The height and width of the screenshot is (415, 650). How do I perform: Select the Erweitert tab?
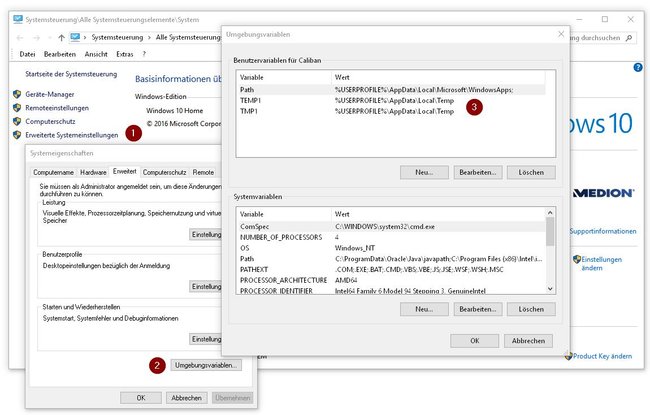pos(124,171)
